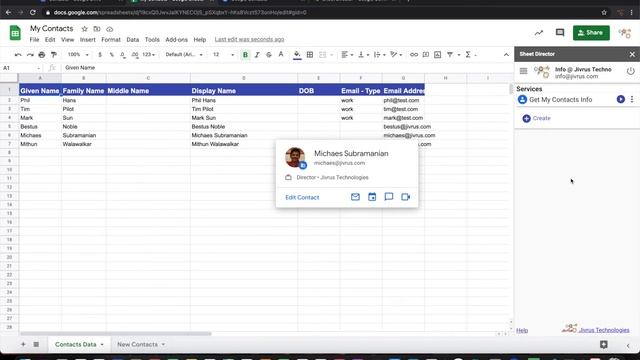The image size is (640, 360).
Task: Start video call from contact card
Action: click(x=405, y=197)
